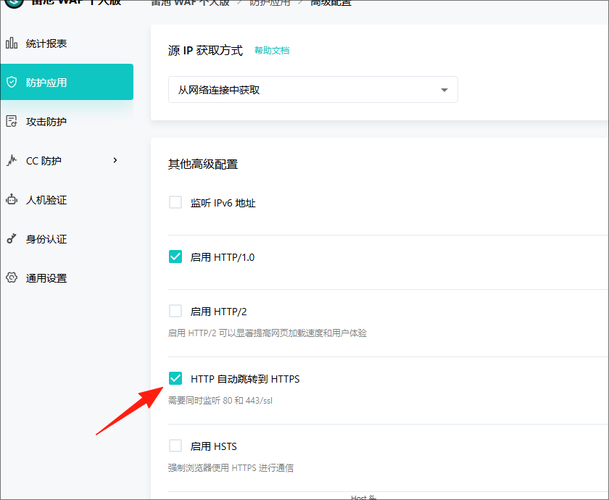Open the 从网络连接中获取 dropdown
Image resolution: width=609 pixels, height=500 pixels.
pos(313,90)
